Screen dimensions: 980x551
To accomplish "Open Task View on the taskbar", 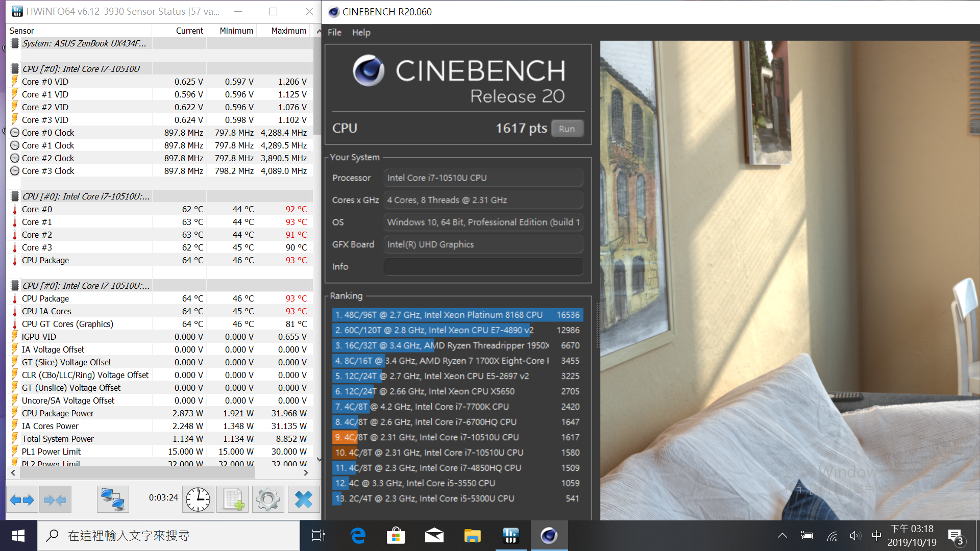I will [x=318, y=536].
